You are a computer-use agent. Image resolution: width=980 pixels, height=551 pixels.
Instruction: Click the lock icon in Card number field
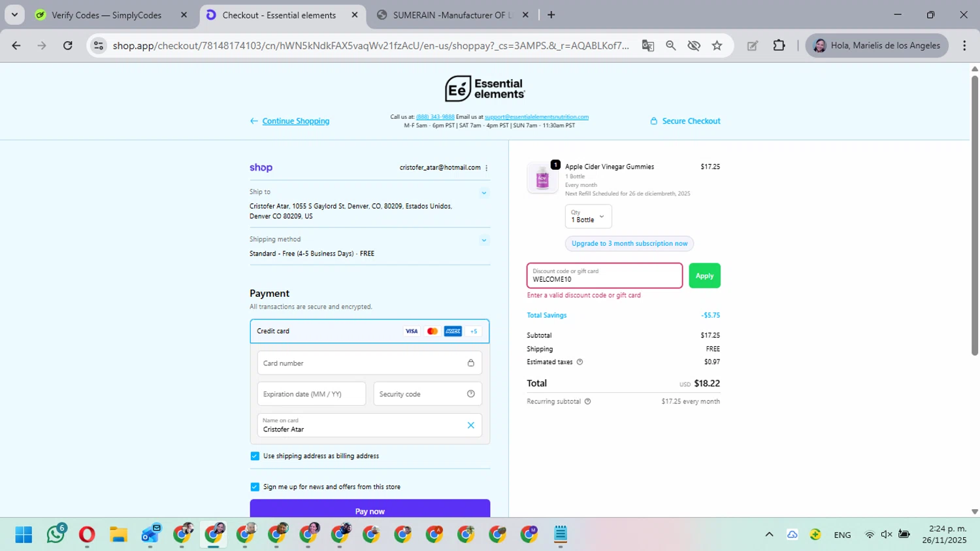[470, 363]
